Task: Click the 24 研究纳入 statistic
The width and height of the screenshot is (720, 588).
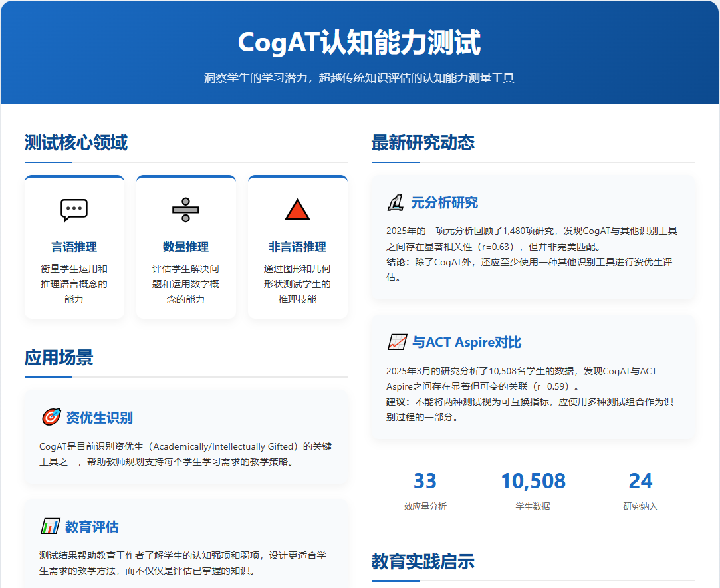Action: click(640, 489)
